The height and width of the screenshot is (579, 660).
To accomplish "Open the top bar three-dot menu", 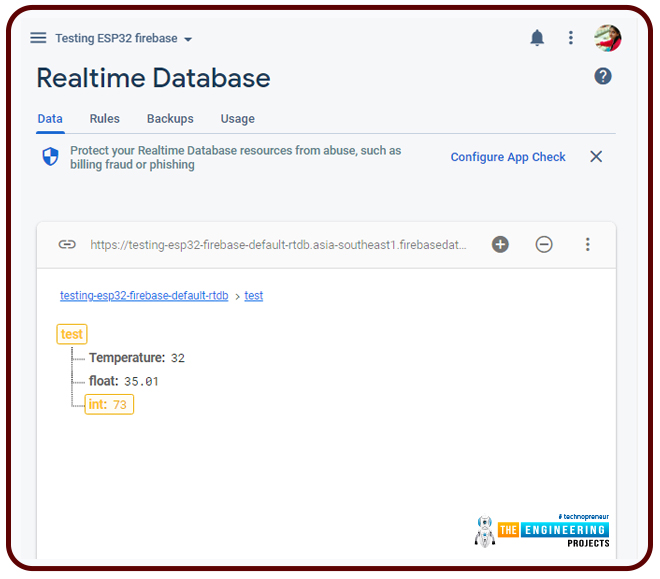I will pyautogui.click(x=571, y=38).
